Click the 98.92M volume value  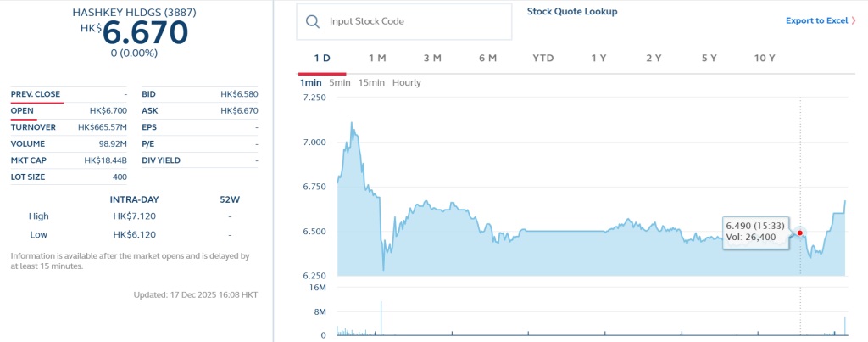[113, 144]
